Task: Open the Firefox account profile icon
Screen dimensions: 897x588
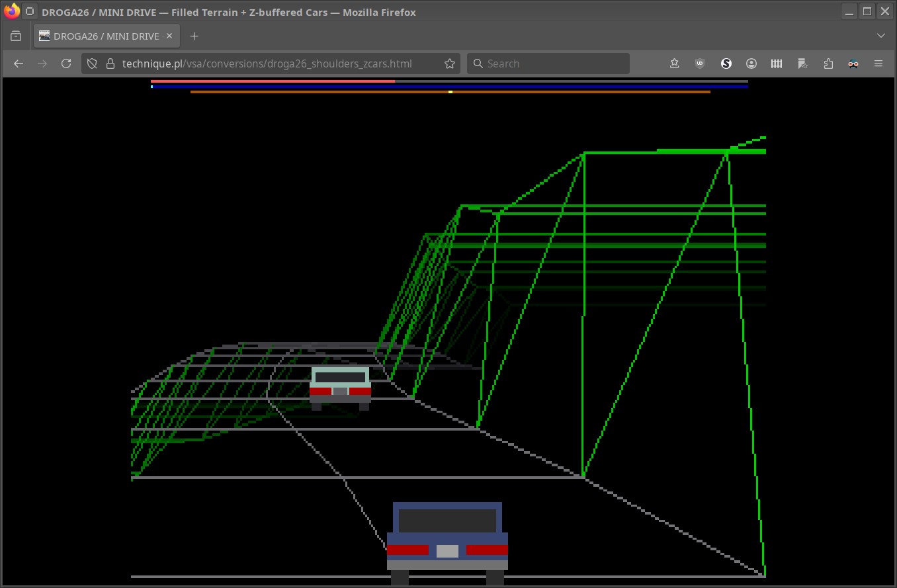Action: pos(751,63)
